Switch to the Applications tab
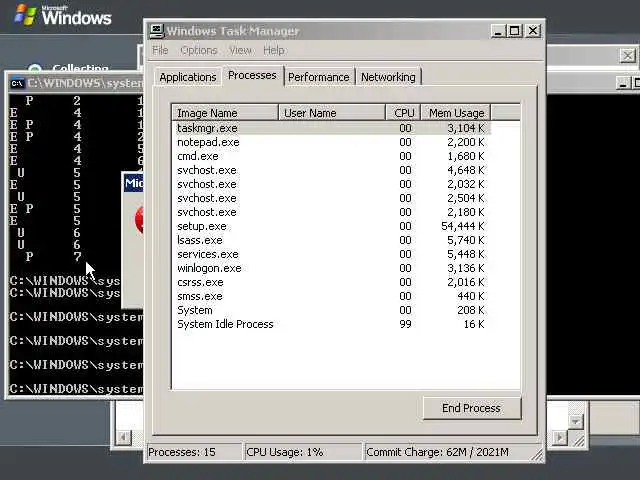 click(x=188, y=77)
